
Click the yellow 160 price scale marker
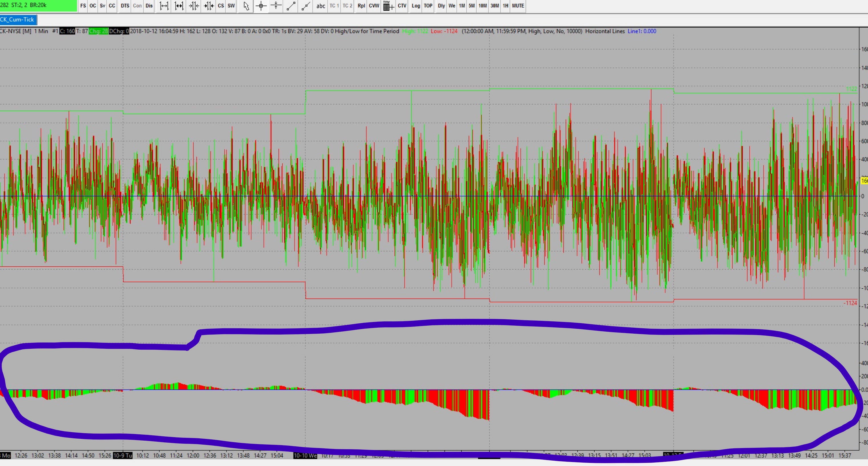click(864, 181)
